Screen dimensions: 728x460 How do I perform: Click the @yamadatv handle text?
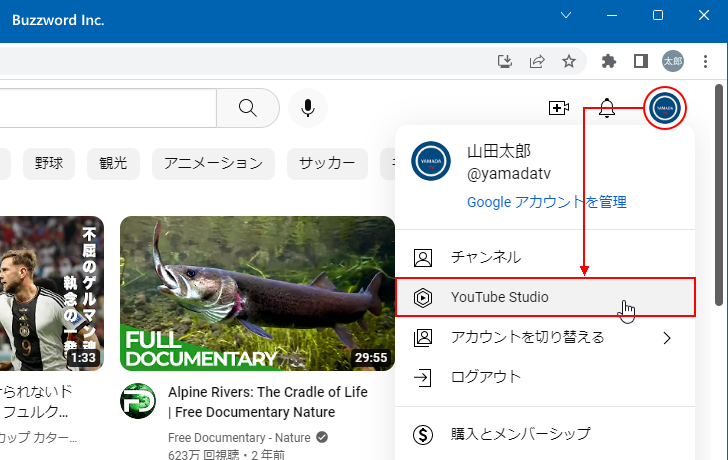point(508,174)
